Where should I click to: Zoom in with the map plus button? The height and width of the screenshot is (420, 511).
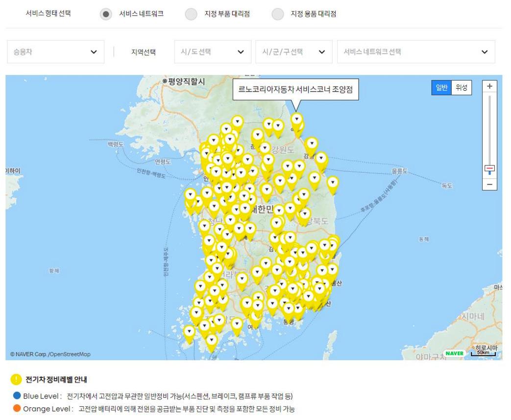(x=489, y=86)
